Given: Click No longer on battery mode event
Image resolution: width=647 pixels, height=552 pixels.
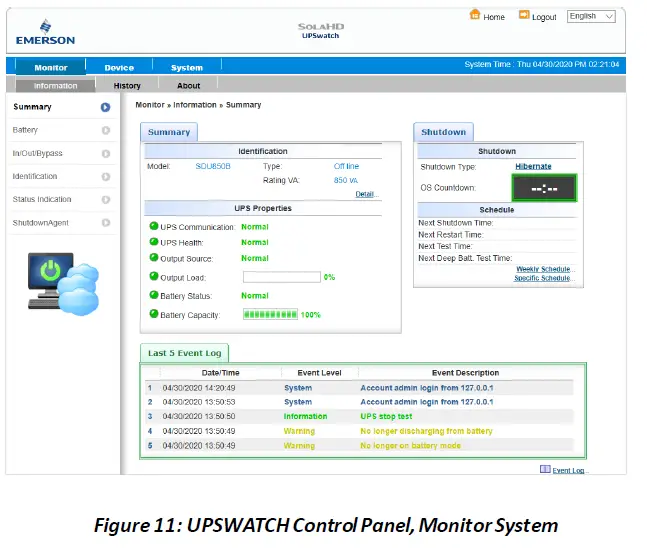Looking at the screenshot, I should point(411,446).
